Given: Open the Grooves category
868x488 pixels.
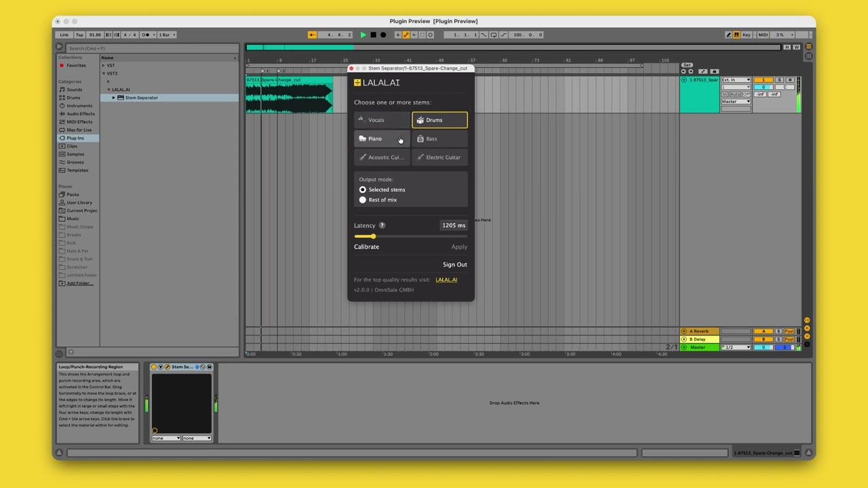Looking at the screenshot, I should coord(75,163).
